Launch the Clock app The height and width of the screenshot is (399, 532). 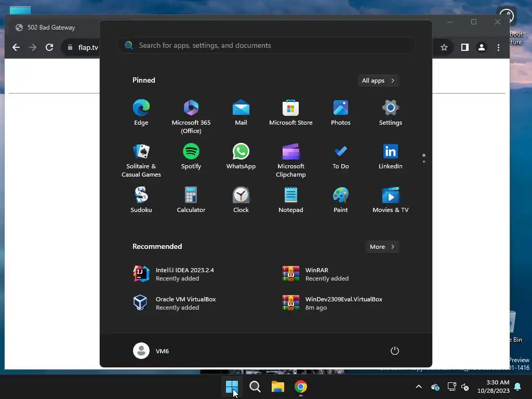point(241,199)
